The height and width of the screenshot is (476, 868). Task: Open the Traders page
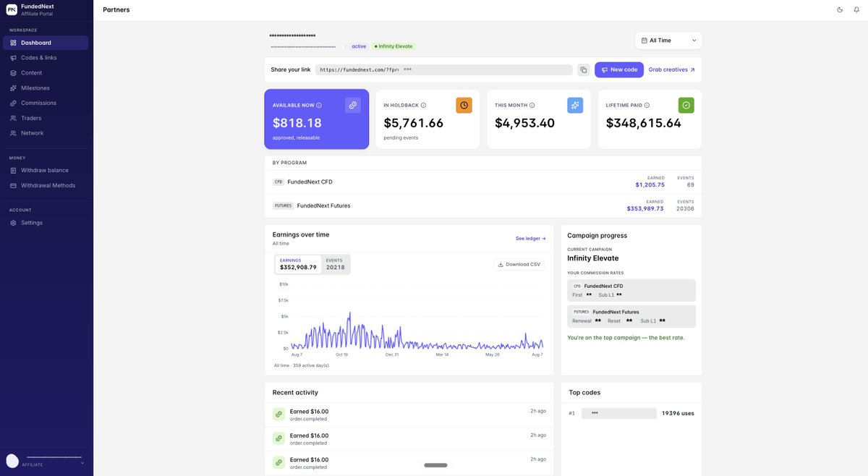pyautogui.click(x=46, y=118)
